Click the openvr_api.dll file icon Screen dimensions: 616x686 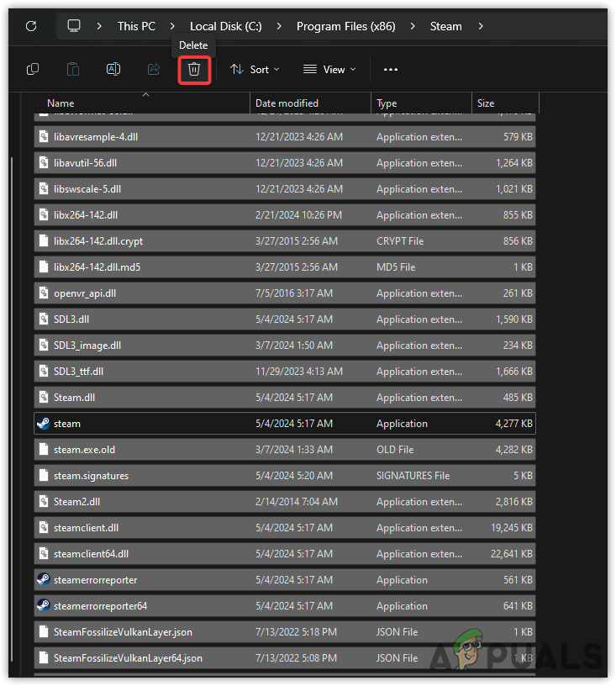click(44, 293)
